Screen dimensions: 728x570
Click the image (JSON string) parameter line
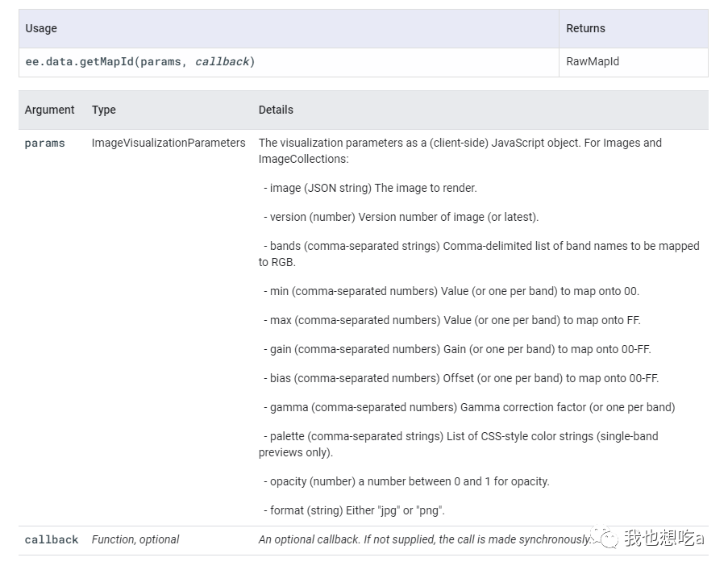click(370, 188)
